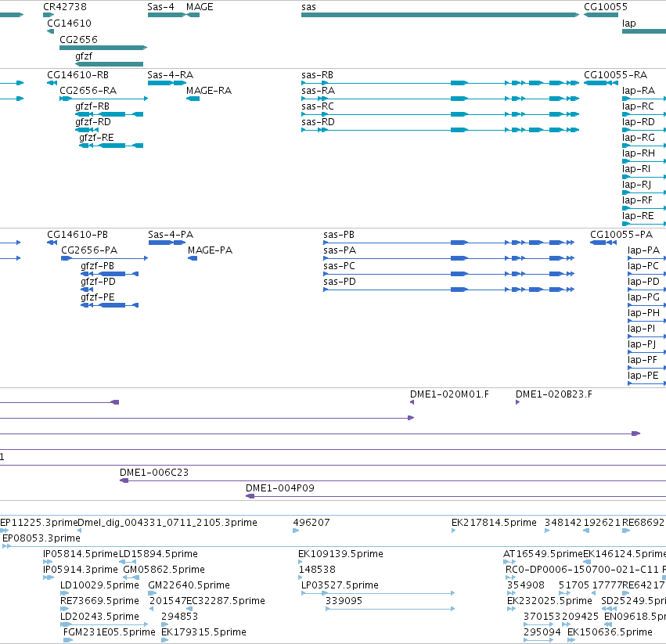Viewport: 666px width, 644px height.
Task: Click transcript CG14610-RB label
Action: click(x=77, y=75)
